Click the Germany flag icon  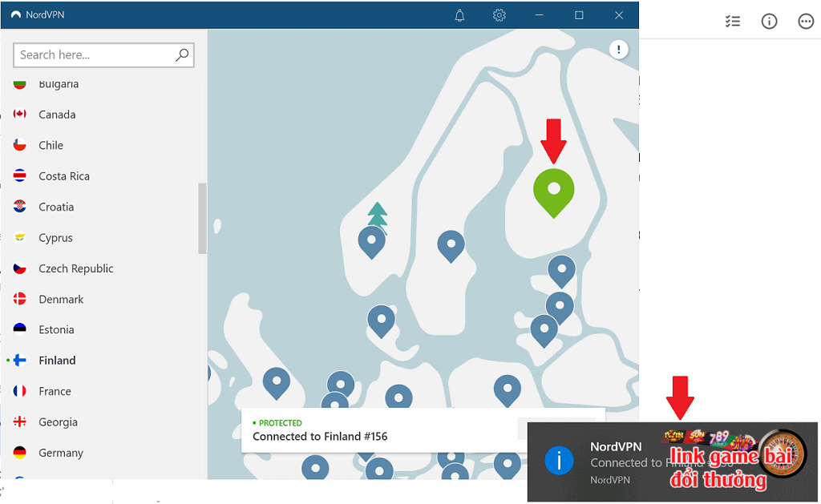pyautogui.click(x=20, y=453)
